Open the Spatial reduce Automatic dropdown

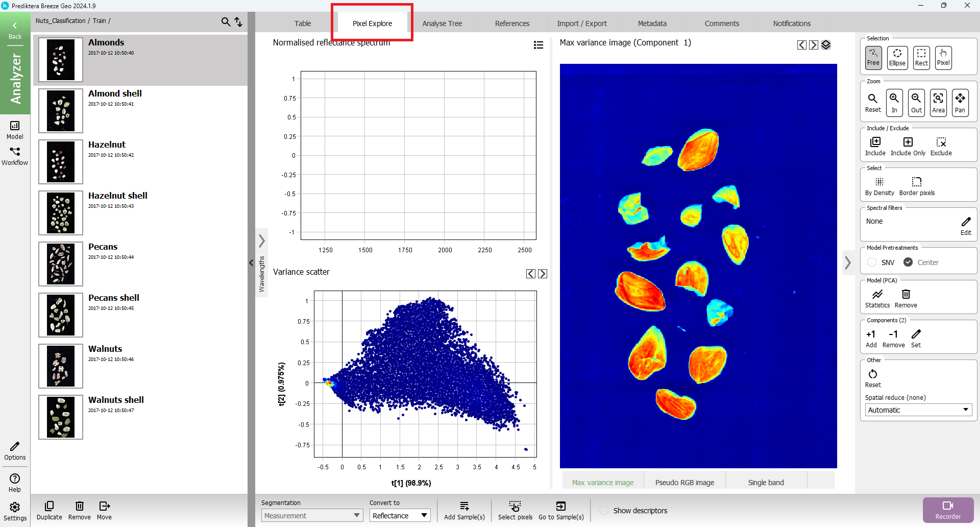click(x=918, y=410)
